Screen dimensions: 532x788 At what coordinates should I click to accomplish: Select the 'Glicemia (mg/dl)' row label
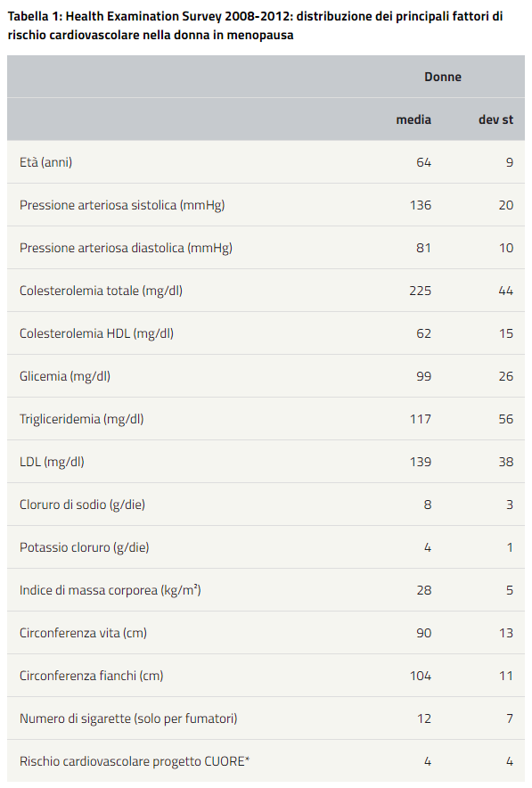[x=65, y=376]
